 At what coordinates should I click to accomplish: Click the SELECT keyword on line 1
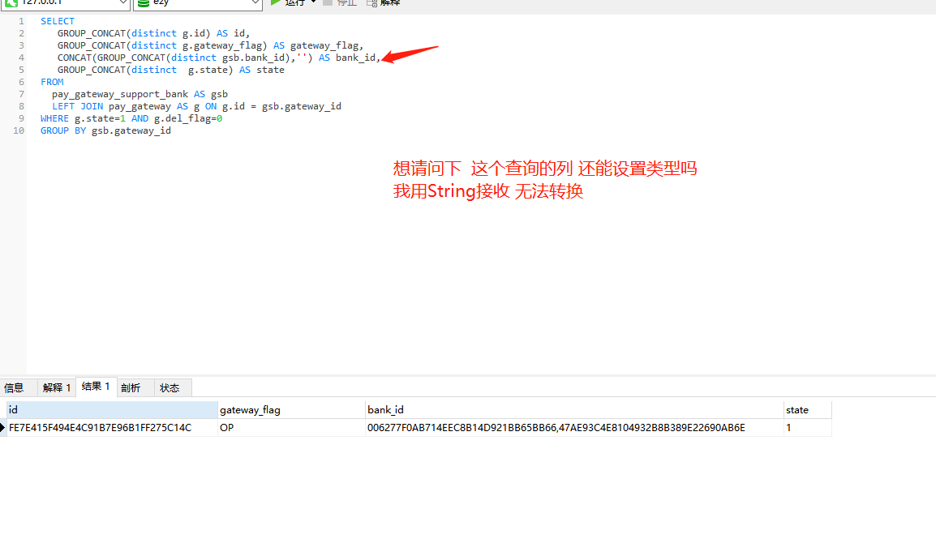[57, 20]
